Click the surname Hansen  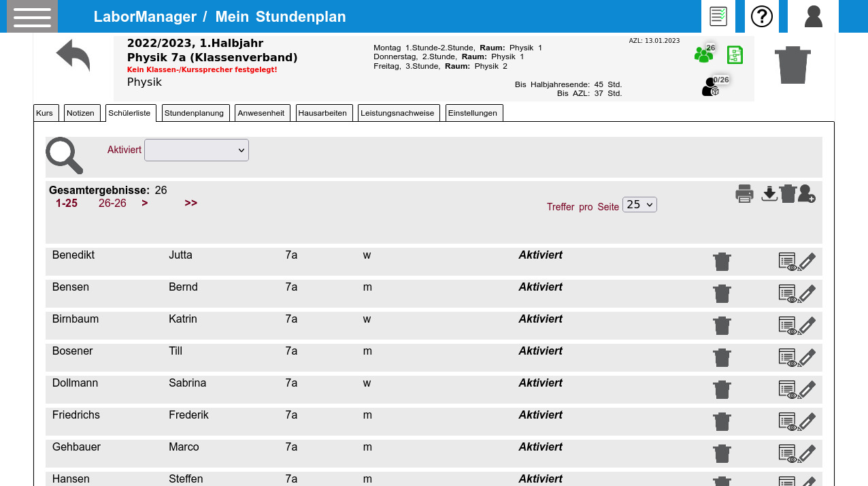point(71,479)
